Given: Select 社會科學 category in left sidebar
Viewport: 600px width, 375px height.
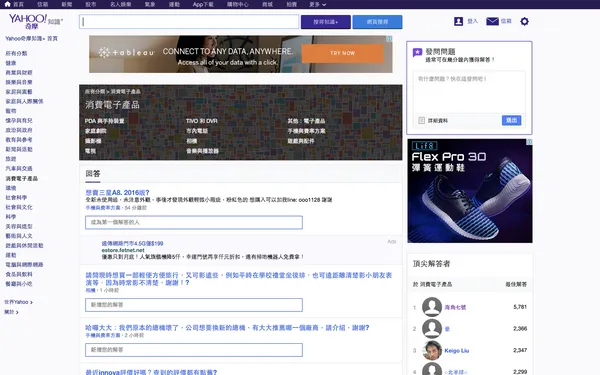Looking at the screenshot, I should point(16,198).
